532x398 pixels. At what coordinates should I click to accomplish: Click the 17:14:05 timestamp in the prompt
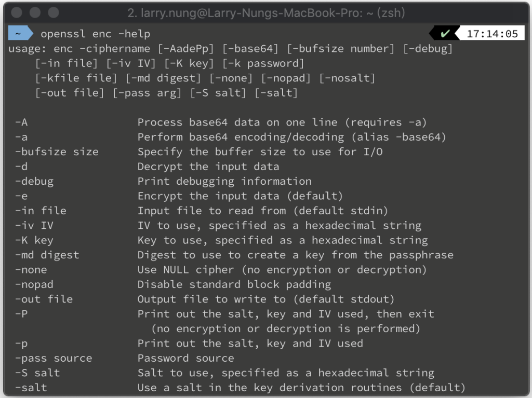(492, 34)
